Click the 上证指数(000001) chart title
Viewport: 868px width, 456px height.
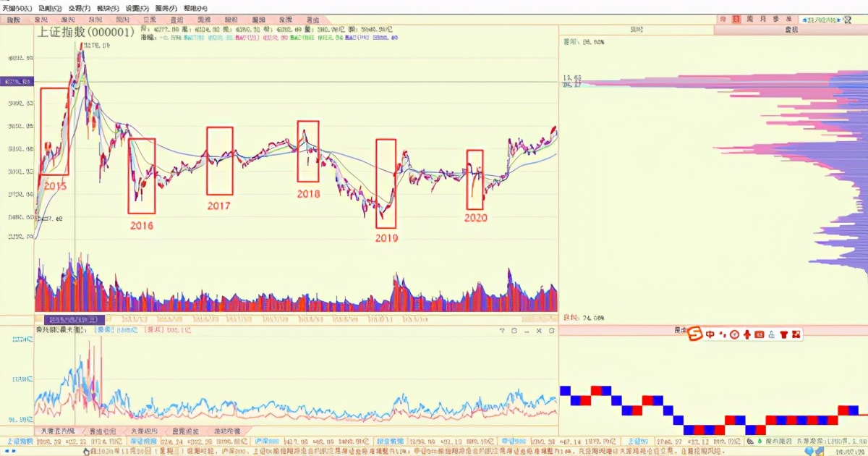coord(86,33)
